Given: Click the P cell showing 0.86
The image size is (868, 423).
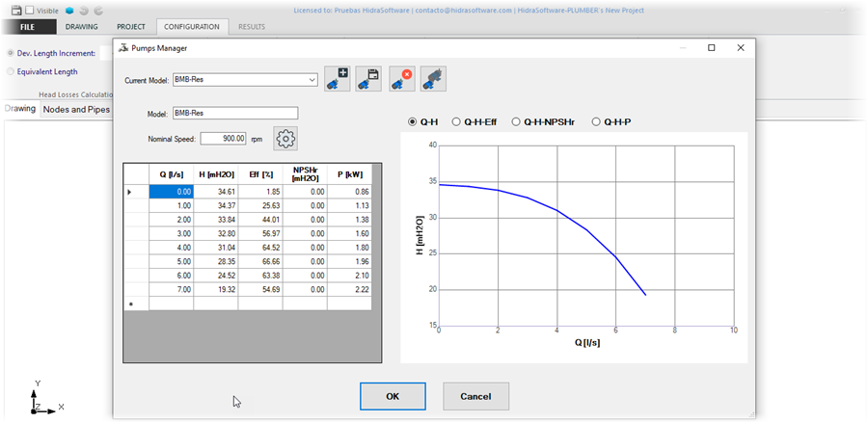Looking at the screenshot, I should pyautogui.click(x=349, y=192).
